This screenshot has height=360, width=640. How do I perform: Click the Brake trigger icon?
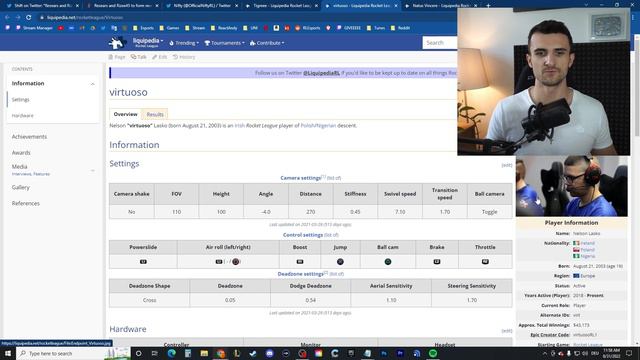[x=437, y=262]
